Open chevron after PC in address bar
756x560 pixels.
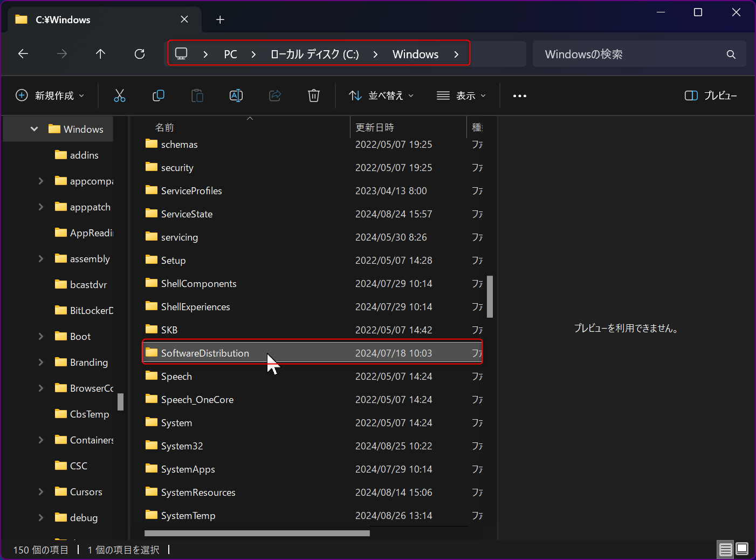(x=253, y=54)
